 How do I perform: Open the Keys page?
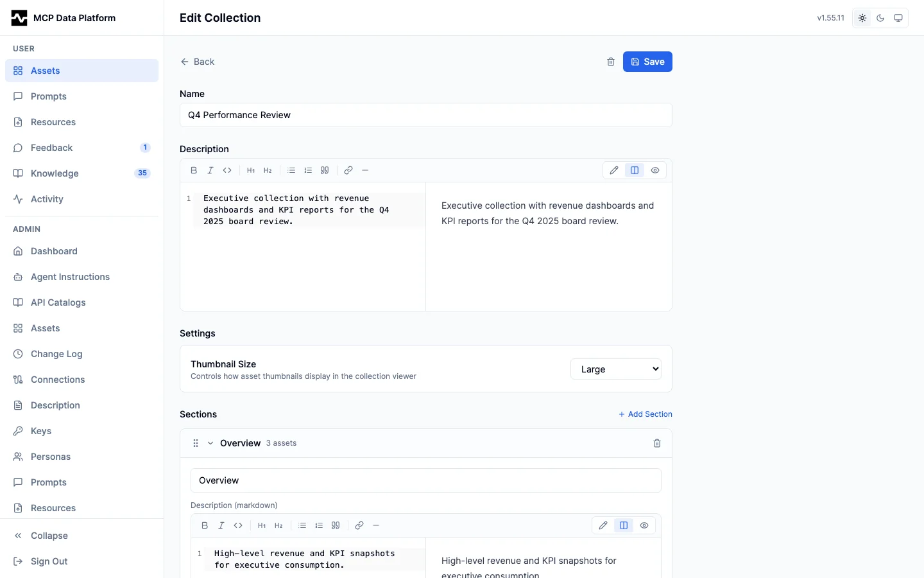81,431
